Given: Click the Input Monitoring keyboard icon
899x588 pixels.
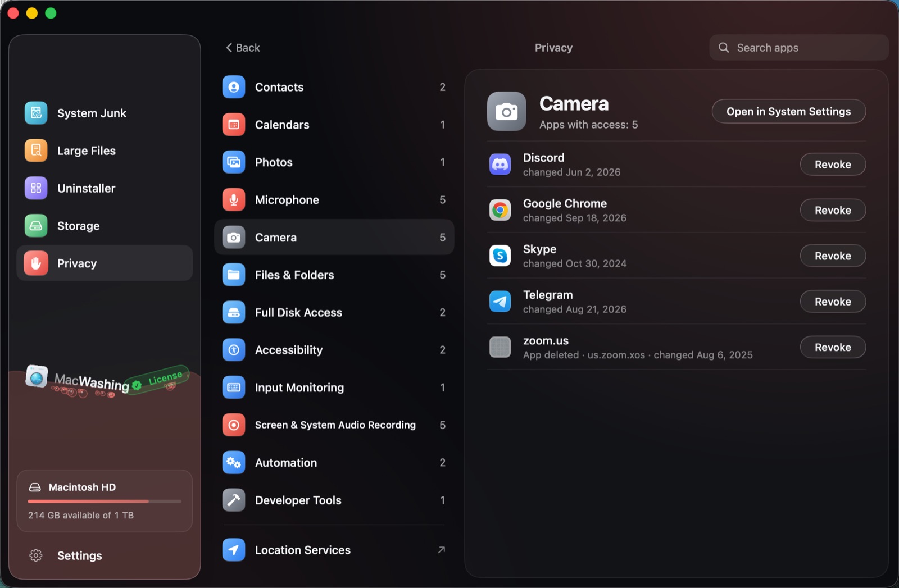Looking at the screenshot, I should (234, 388).
